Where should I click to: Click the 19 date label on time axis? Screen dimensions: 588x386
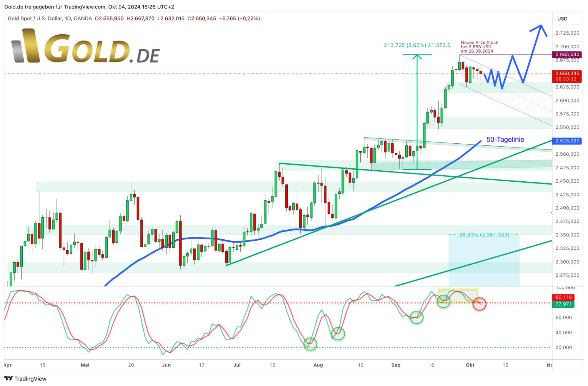pos(361,365)
